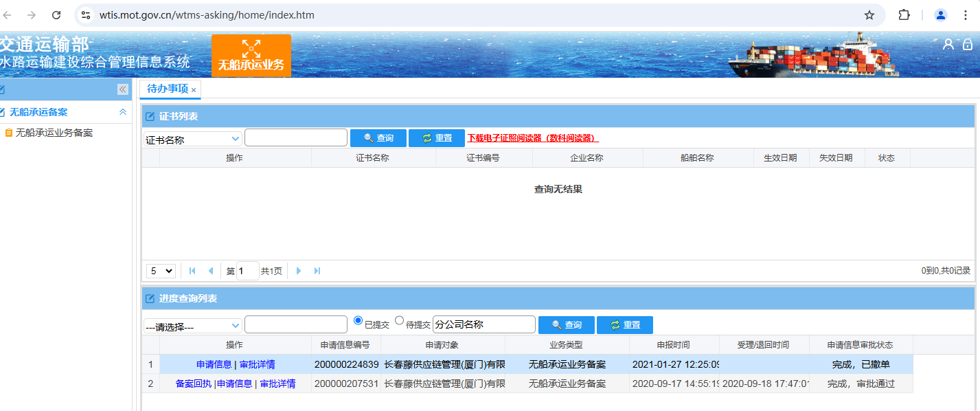Open 备案回执 link in second row

pyautogui.click(x=193, y=384)
